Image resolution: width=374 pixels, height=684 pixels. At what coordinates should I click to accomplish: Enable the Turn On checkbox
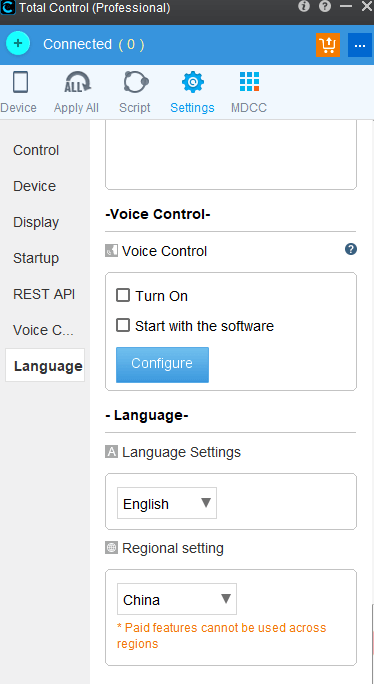click(123, 295)
